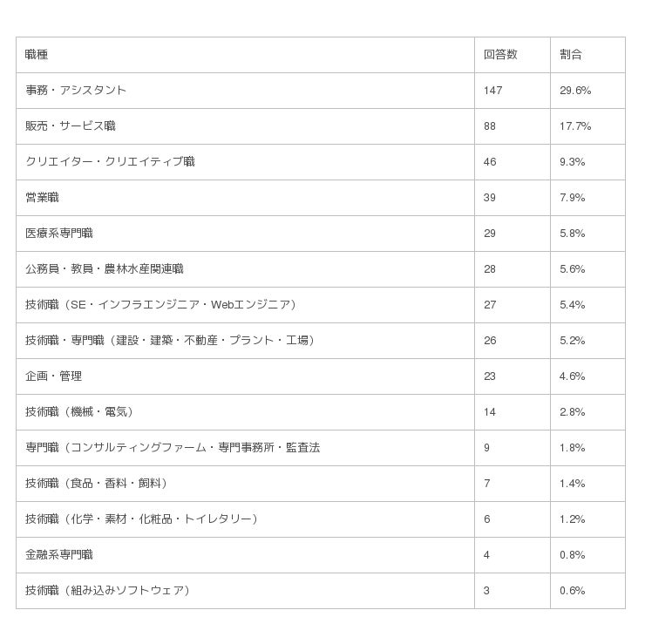Click the 0.6% percentage cell

pyautogui.click(x=573, y=591)
